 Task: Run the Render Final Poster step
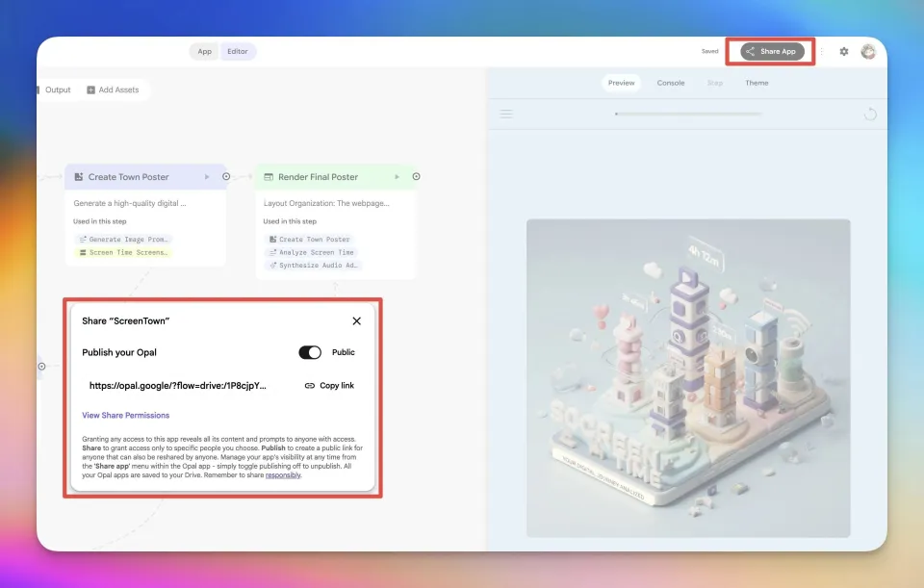click(397, 177)
